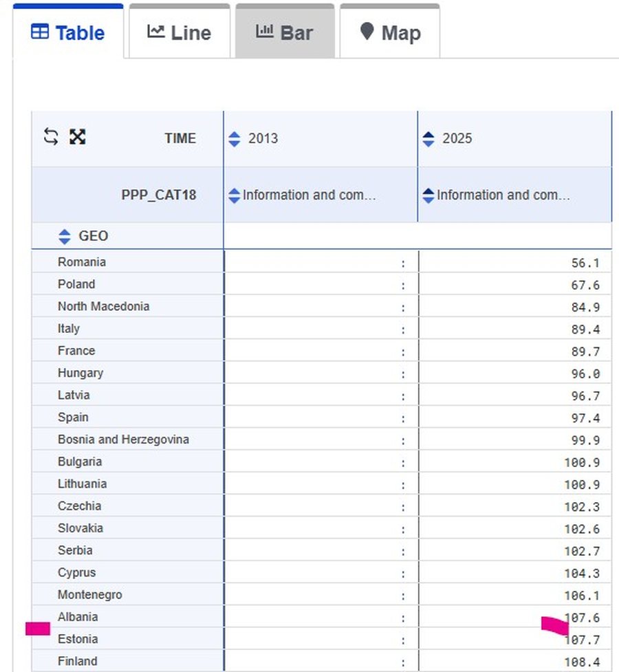Click Romania's empty 2013 cell

[x=321, y=262]
